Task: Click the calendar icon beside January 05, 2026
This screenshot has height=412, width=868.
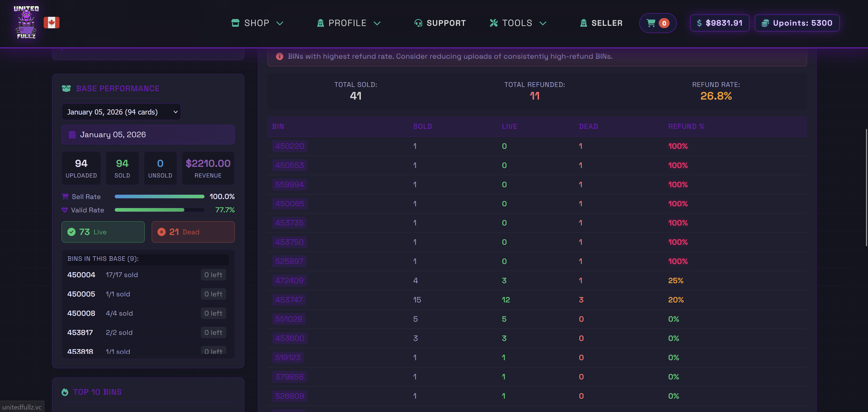Action: coord(72,135)
